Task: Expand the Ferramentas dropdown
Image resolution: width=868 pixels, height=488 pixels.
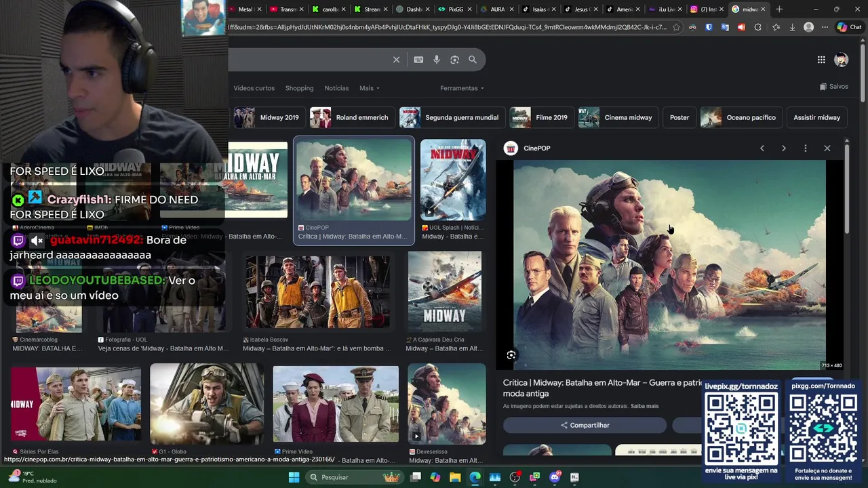Action: [462, 88]
